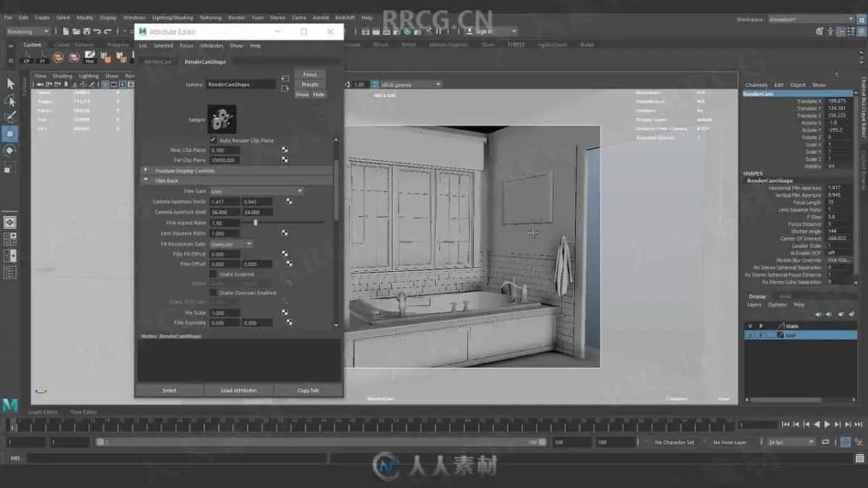Click the output connection icon below the input icon
Image resolution: width=868 pixels, height=488 pixels.
click(x=285, y=88)
